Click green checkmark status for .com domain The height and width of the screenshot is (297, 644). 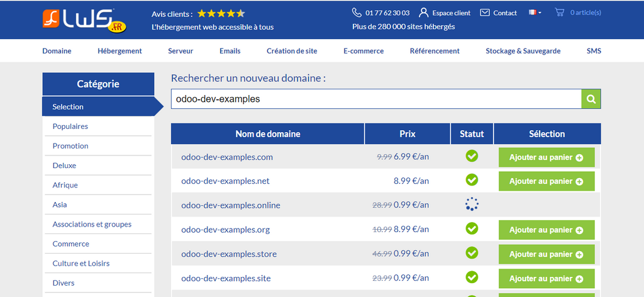point(472,156)
